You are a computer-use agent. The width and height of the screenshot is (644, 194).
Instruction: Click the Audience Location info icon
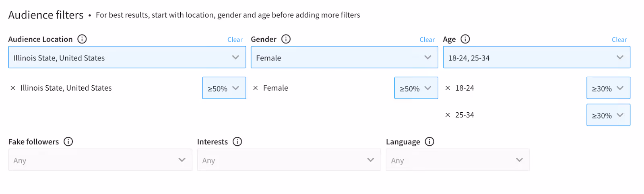(82, 39)
